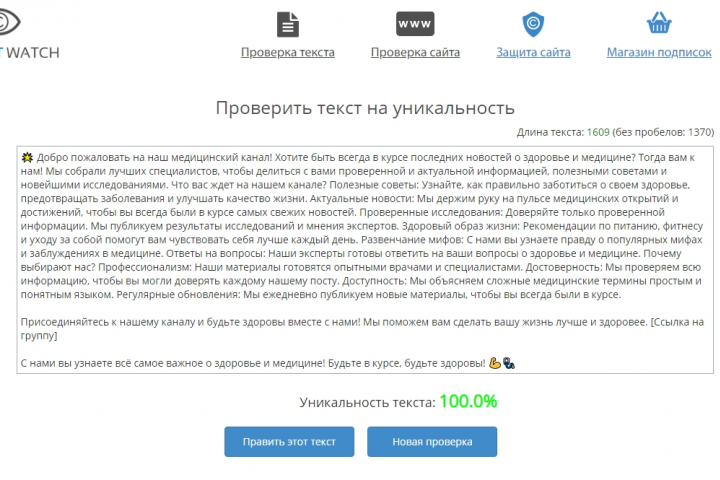
Task: Start a Новая проверка
Action: pos(432,441)
